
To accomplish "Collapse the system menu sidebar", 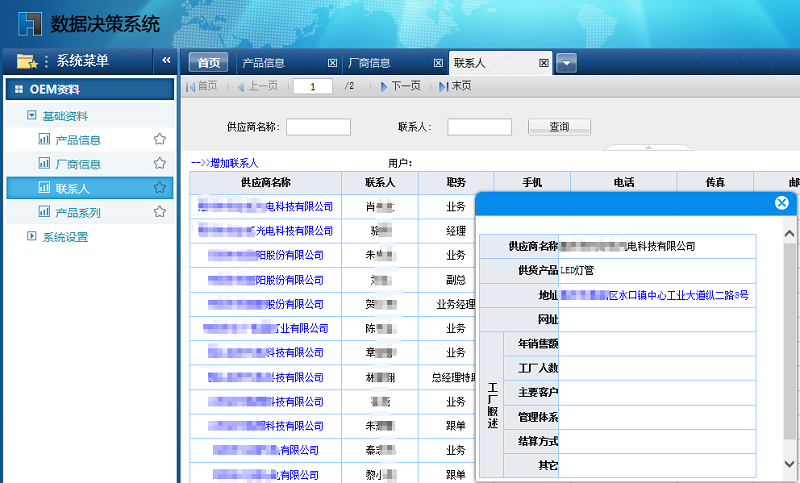I will [166, 60].
